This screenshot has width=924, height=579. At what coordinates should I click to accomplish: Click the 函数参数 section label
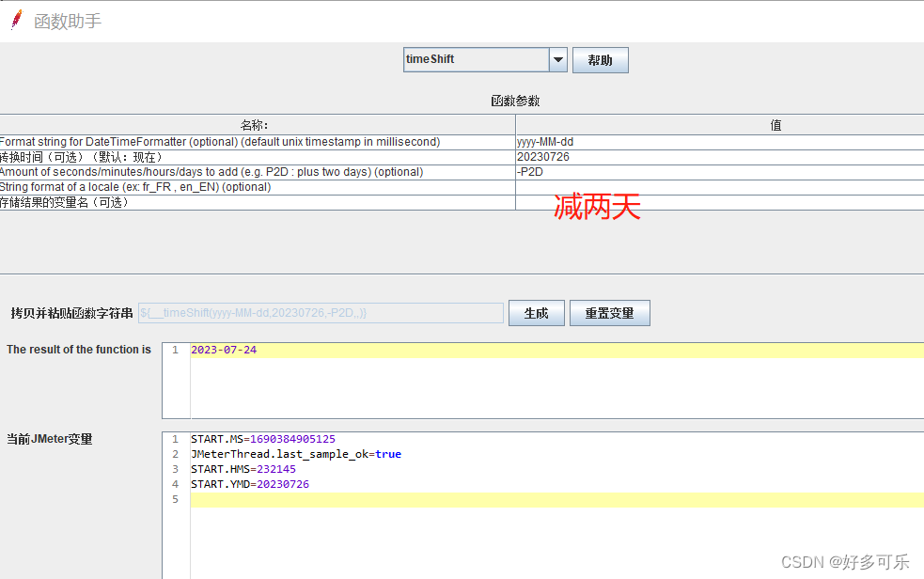coord(516,102)
